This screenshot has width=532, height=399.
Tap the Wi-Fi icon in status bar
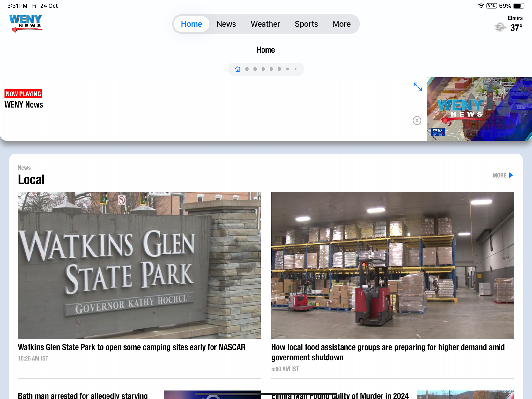pyautogui.click(x=481, y=6)
